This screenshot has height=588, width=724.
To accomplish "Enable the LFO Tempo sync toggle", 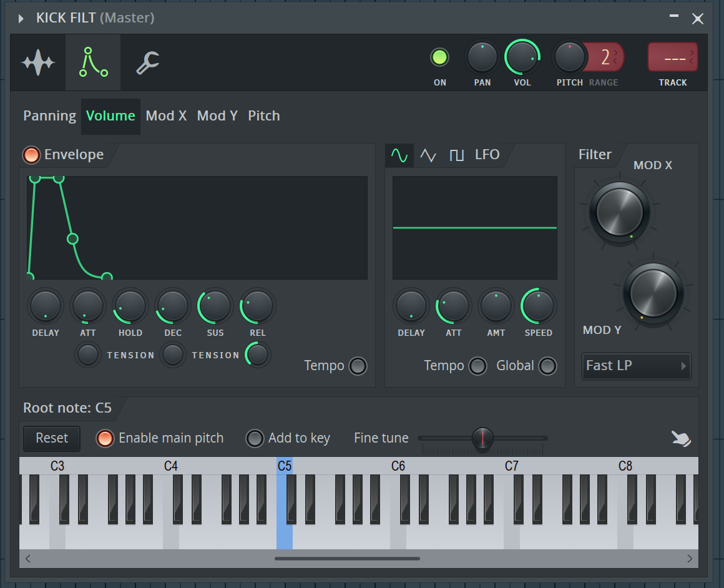I will 477,366.
